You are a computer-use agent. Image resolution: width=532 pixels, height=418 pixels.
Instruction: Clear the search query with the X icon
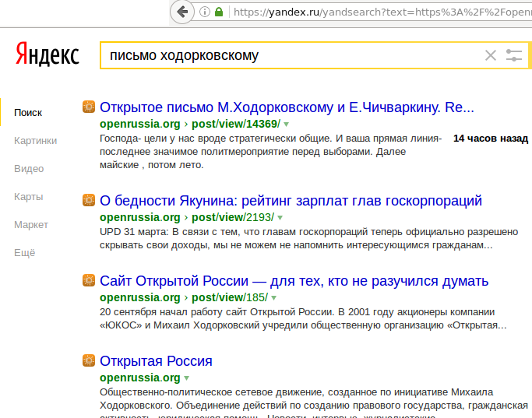tap(491, 55)
